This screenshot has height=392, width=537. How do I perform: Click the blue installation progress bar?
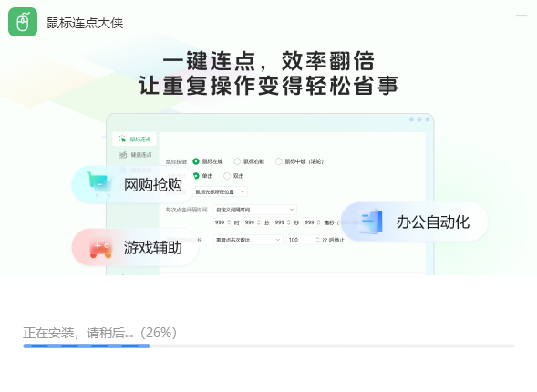(x=87, y=346)
